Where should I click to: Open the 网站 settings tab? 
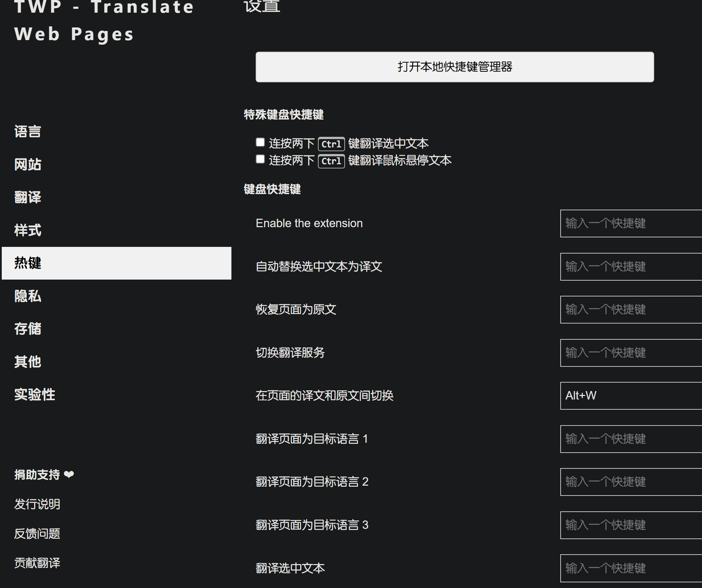tap(28, 164)
